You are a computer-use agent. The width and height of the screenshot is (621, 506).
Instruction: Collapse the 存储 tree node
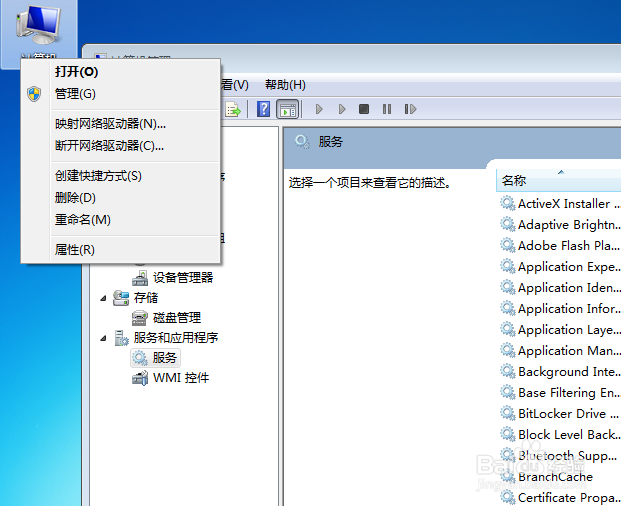point(103,298)
